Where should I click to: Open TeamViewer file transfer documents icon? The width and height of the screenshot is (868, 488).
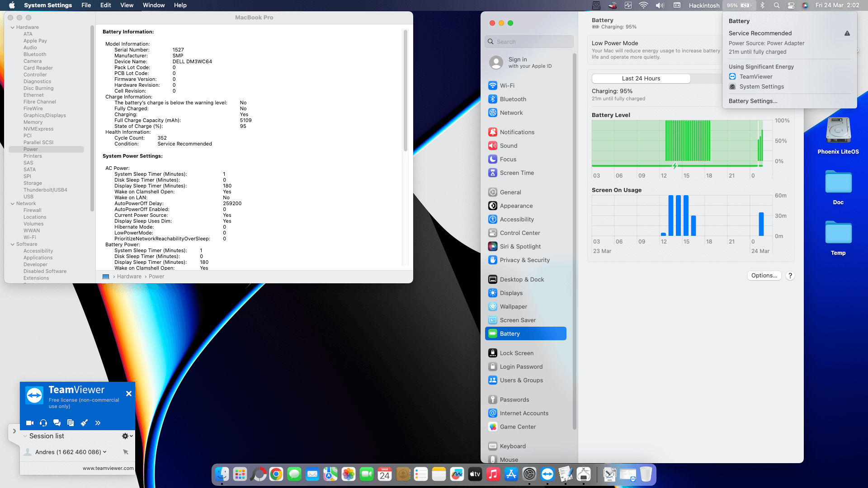point(71,423)
